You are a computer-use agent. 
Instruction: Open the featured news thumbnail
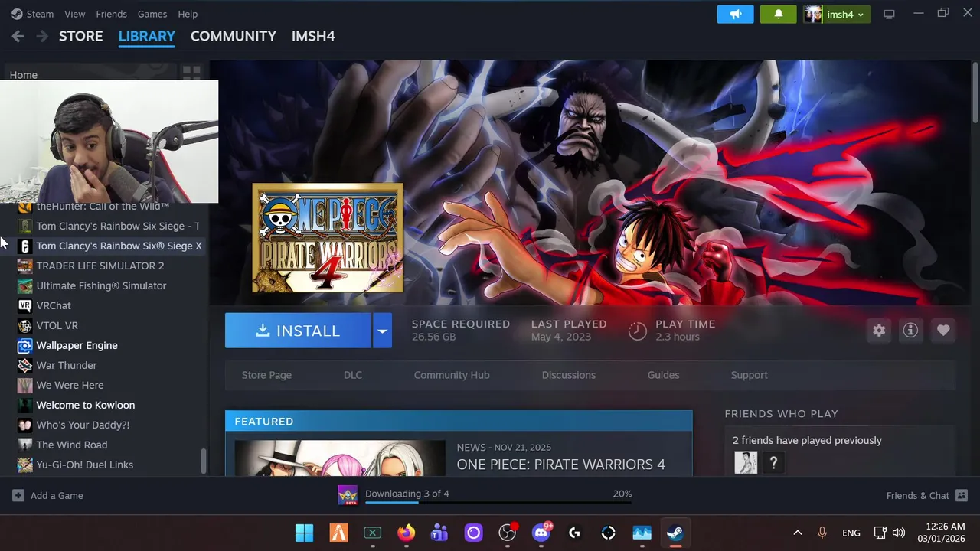pyautogui.click(x=340, y=458)
